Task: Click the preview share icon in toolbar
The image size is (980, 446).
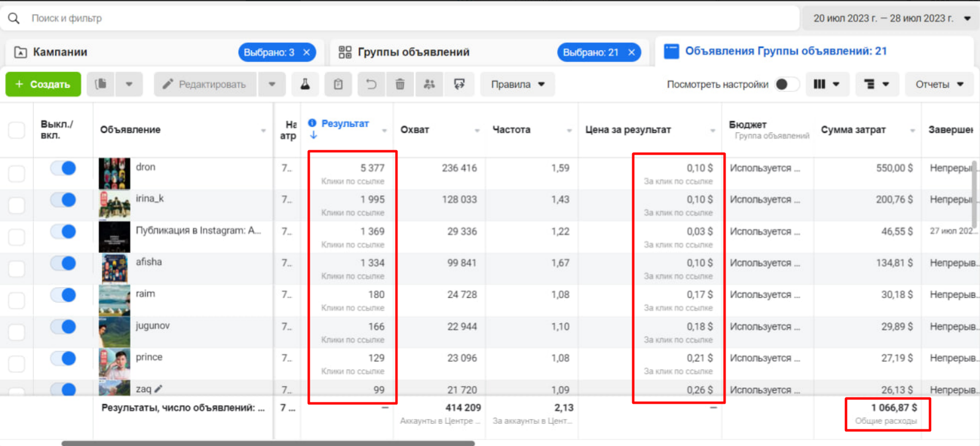Action: click(459, 84)
